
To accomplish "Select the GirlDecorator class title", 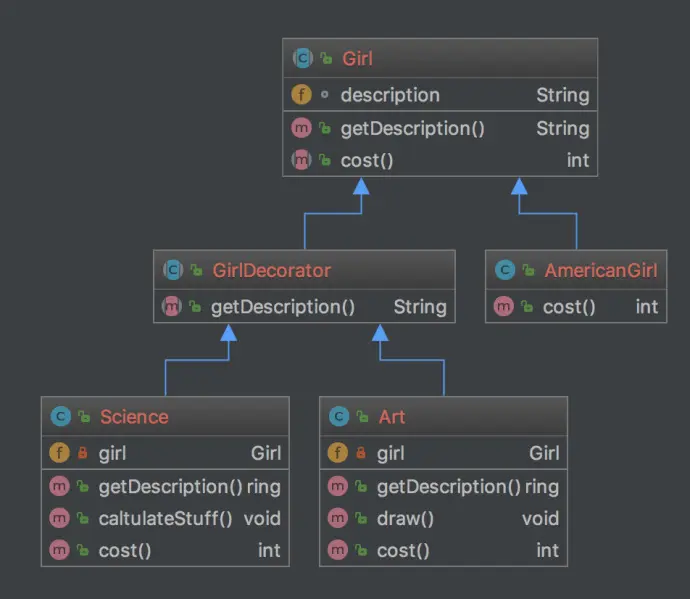I will (x=271, y=270).
